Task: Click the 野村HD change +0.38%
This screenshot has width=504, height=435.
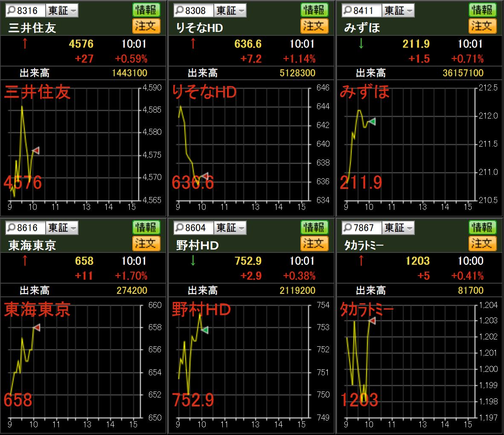Action: pyautogui.click(x=299, y=275)
